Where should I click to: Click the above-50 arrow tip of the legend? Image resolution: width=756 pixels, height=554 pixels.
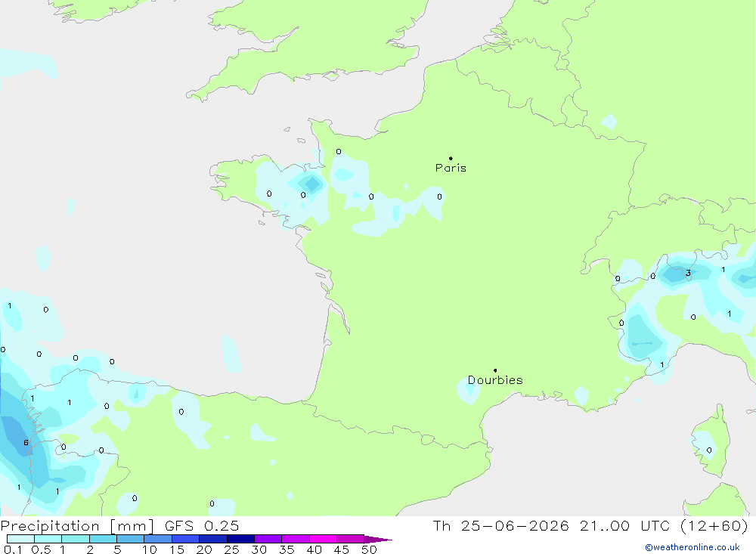pyautogui.click(x=377, y=539)
